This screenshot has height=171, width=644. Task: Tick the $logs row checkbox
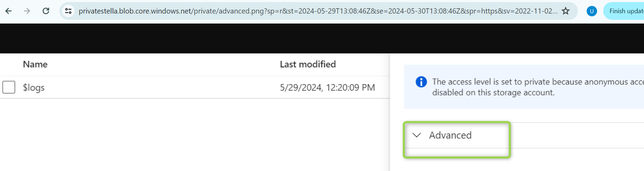click(x=9, y=87)
